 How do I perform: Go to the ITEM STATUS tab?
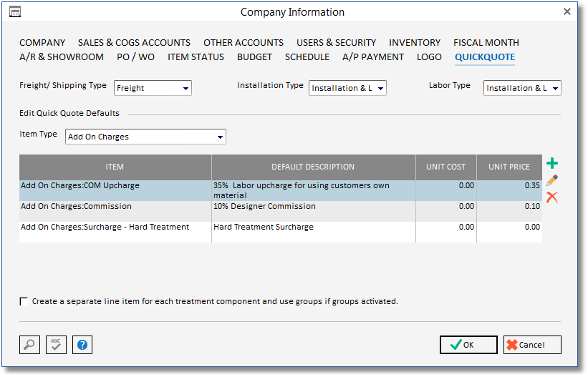point(196,57)
